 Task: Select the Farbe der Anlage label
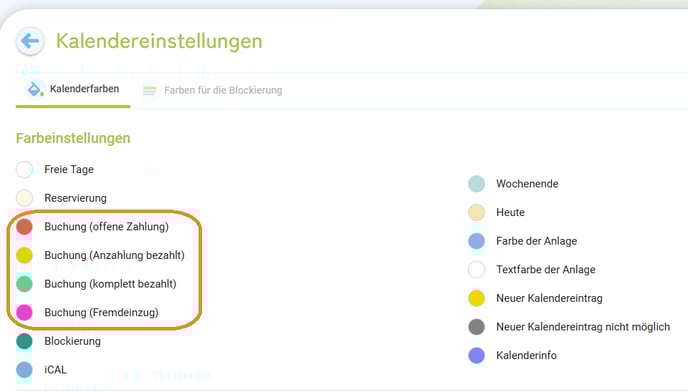(x=537, y=241)
